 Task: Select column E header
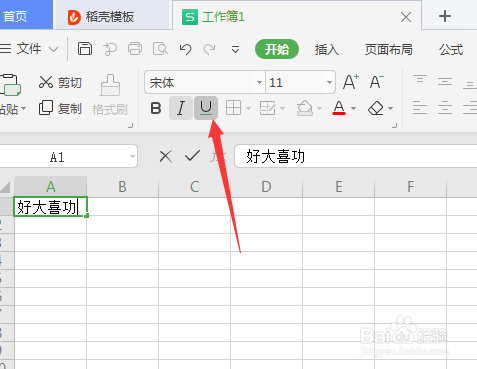338,187
